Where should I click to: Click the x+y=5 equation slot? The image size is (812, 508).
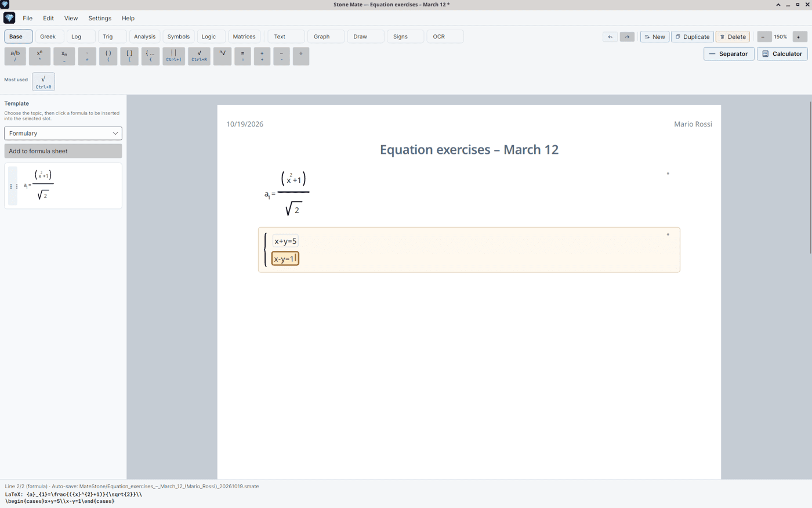pyautogui.click(x=285, y=241)
